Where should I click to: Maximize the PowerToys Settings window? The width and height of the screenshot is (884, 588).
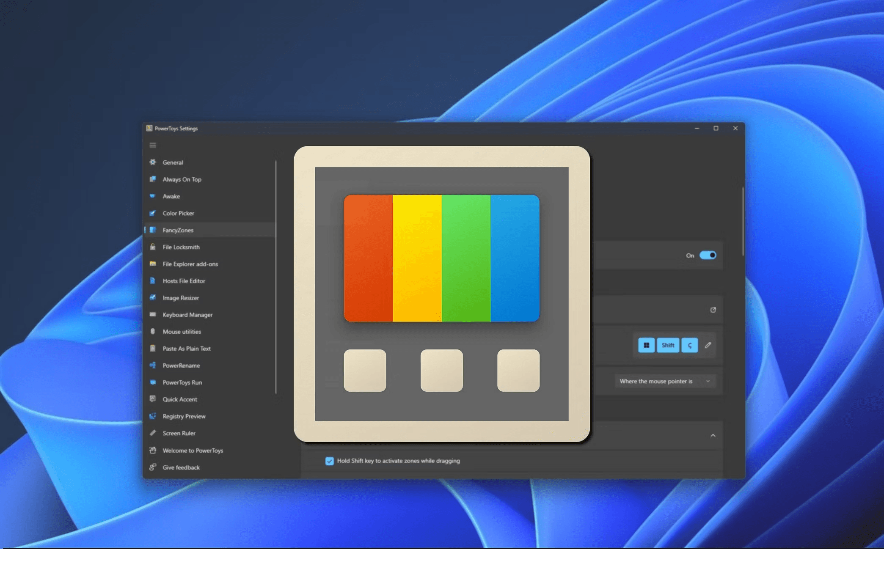pos(716,128)
